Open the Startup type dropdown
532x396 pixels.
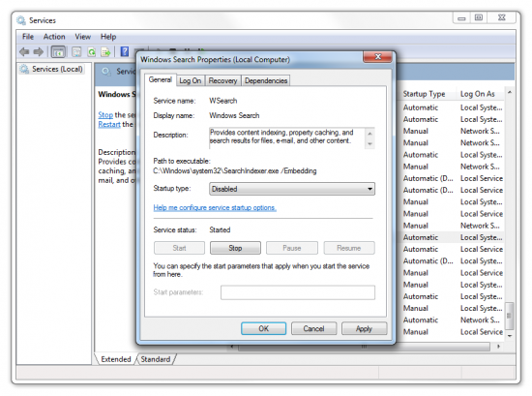pos(292,189)
